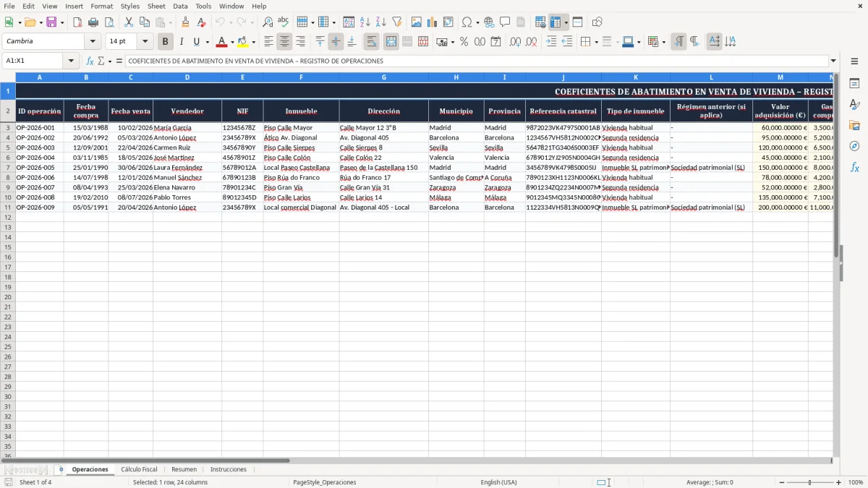Insert a chart from toolbar
Image resolution: width=868 pixels, height=488 pixels.
(433, 22)
